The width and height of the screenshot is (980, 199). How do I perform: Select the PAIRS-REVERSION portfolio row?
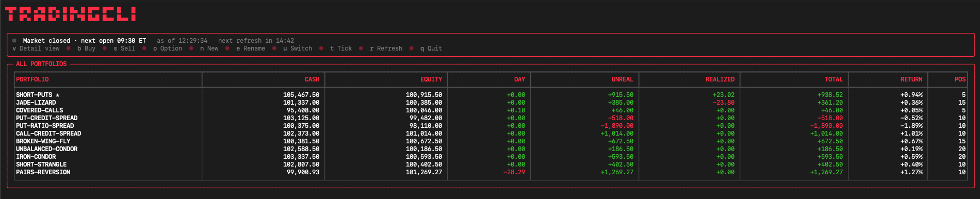491,172
